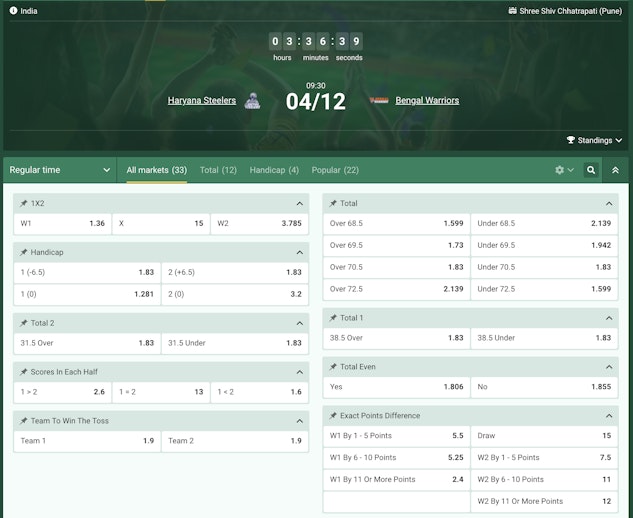Image resolution: width=633 pixels, height=518 pixels.
Task: Collapse all markets with double chevron
Action: pos(615,170)
